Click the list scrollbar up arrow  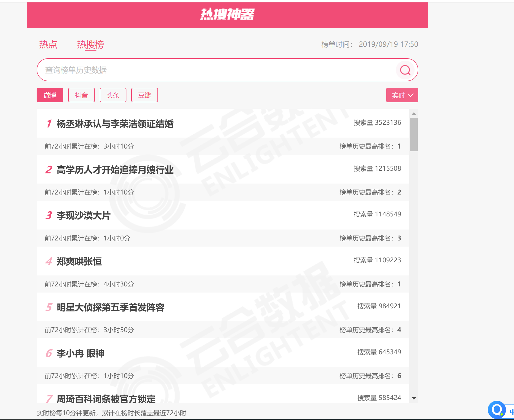pyautogui.click(x=414, y=114)
